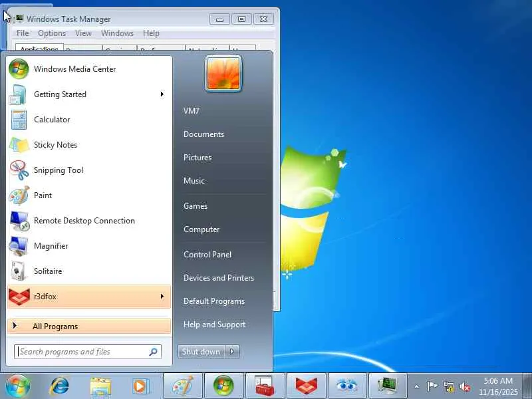
Task: Focus the Search programs and files box
Action: pos(88,352)
